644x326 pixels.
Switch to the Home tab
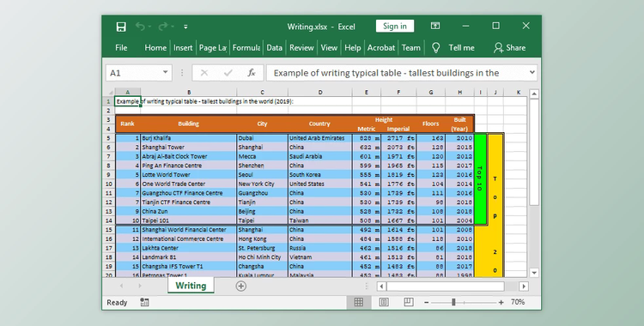pos(155,48)
